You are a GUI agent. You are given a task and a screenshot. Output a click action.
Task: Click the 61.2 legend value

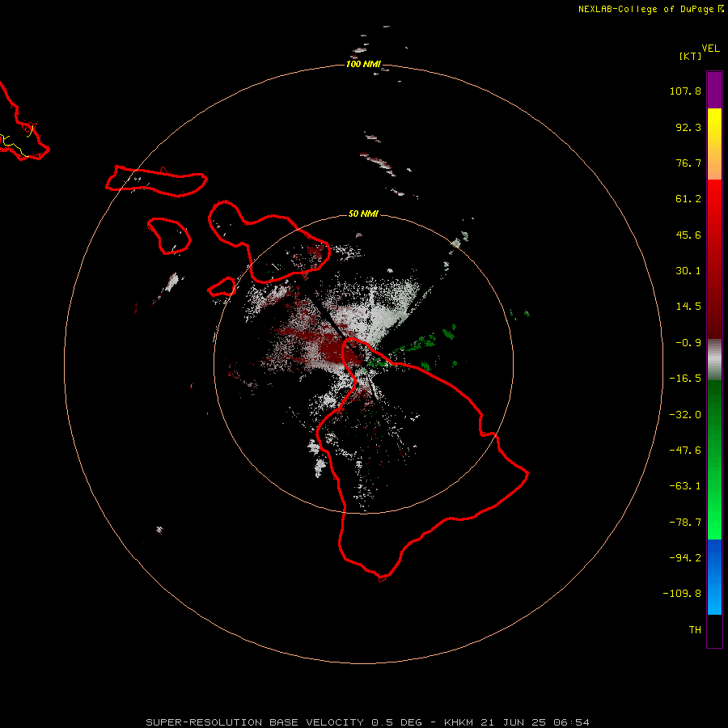pos(688,199)
